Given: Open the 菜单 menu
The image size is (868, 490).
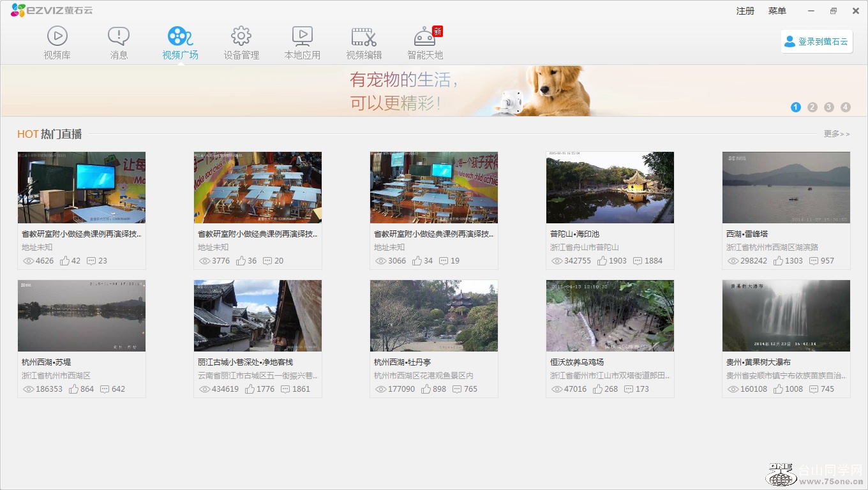Looking at the screenshot, I should point(777,11).
